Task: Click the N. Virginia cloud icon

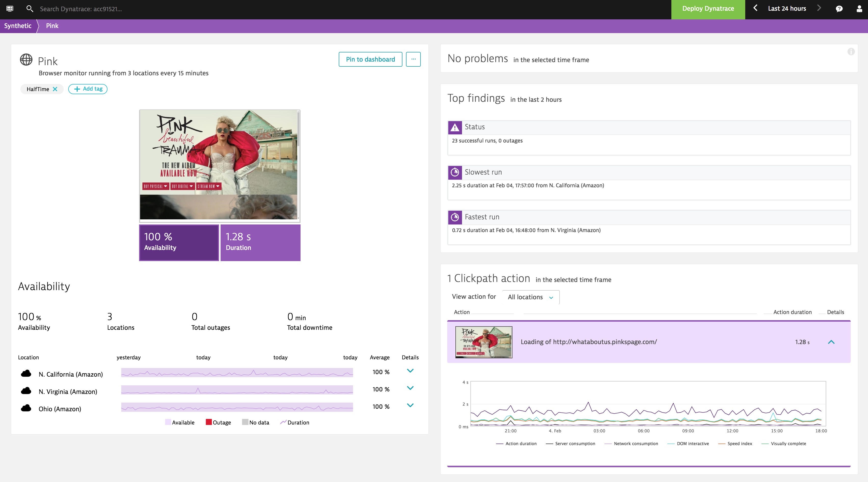Action: coord(26,391)
